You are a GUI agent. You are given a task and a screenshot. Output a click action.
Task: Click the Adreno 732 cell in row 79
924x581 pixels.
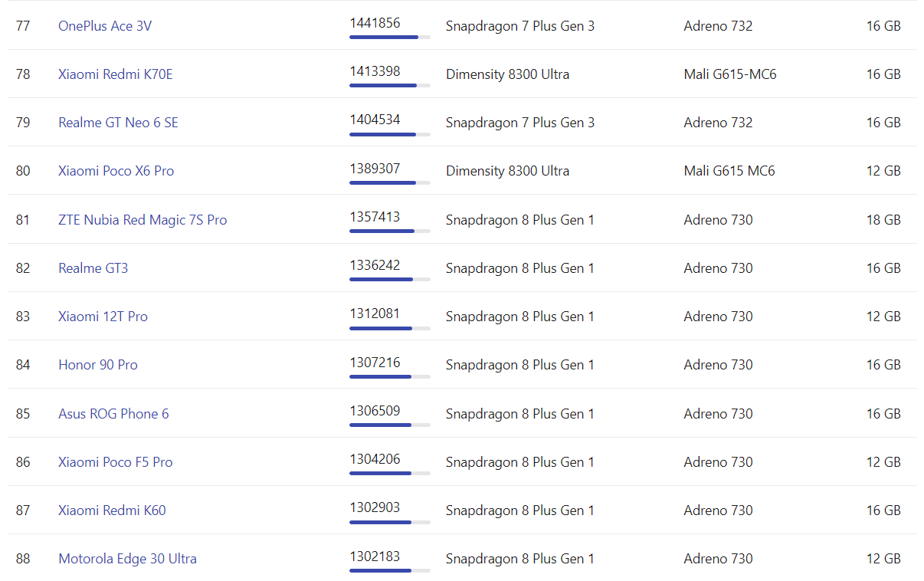click(718, 123)
